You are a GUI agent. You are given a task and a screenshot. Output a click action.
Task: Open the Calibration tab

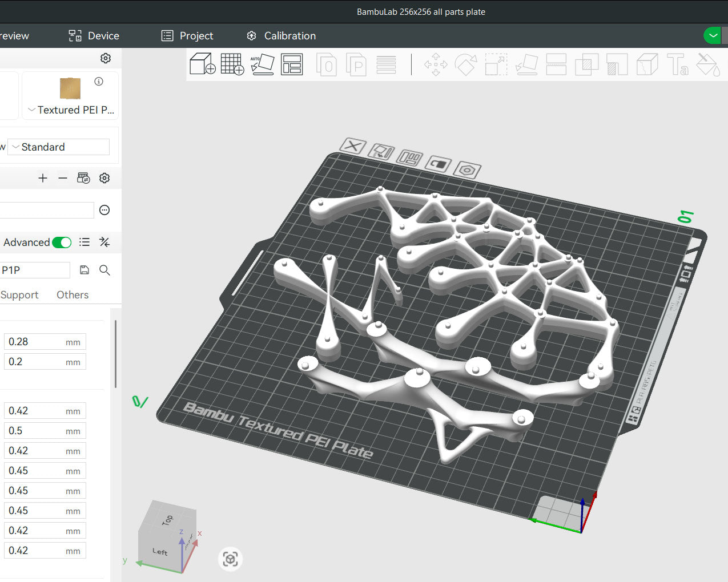280,35
